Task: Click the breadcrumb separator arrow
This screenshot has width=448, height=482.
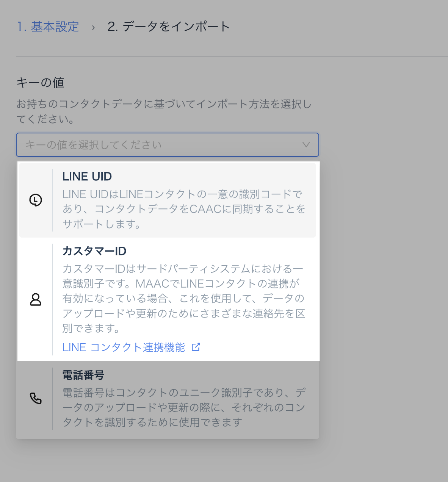Action: click(x=93, y=27)
